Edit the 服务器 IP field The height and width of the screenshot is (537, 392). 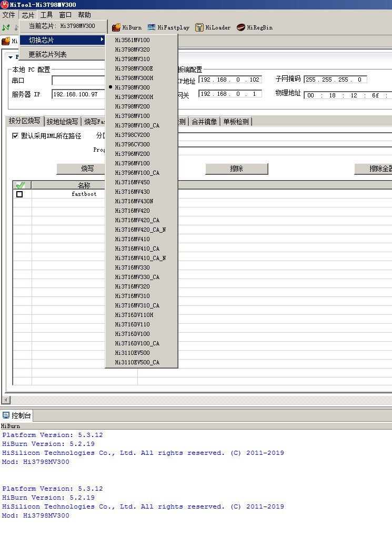78,94
